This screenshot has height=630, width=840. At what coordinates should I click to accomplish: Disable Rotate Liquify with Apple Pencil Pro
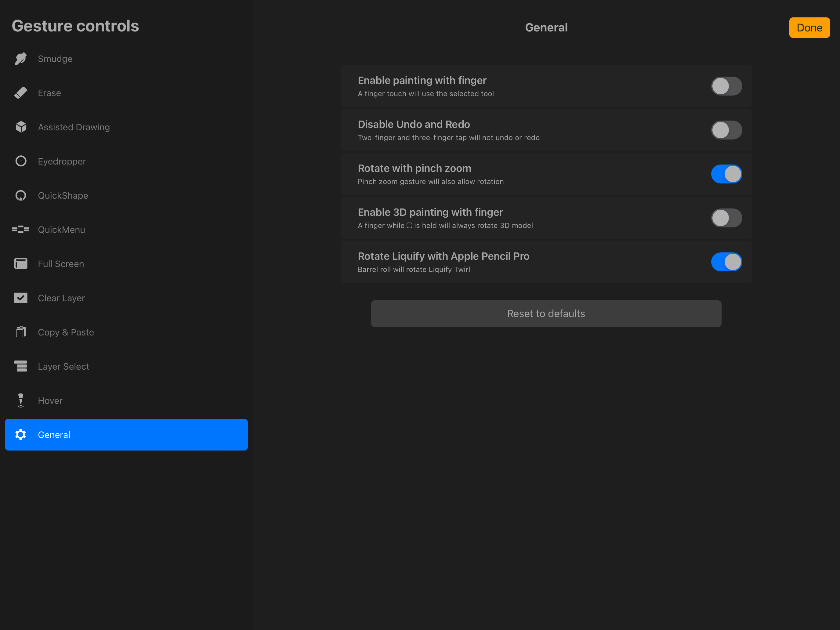click(726, 262)
